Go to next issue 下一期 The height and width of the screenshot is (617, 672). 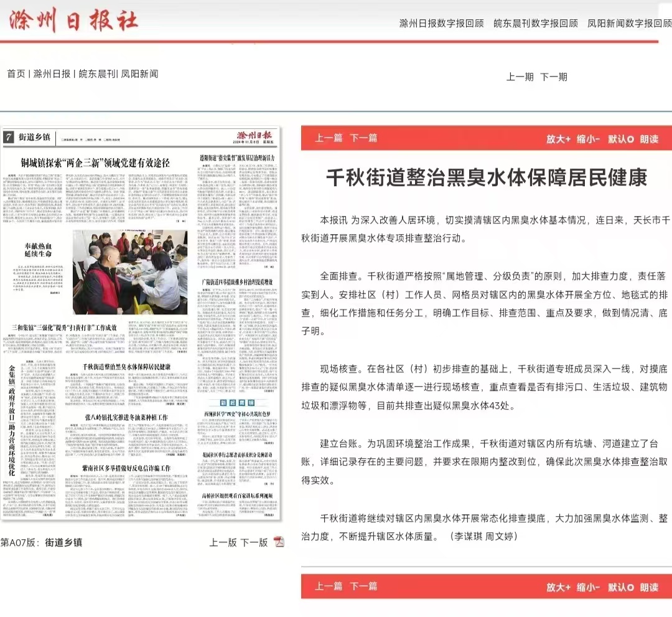[554, 77]
